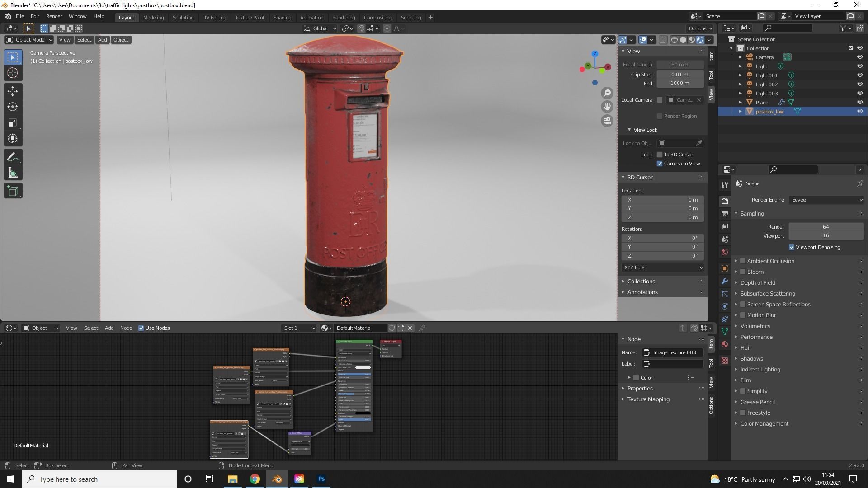
Task: Activate the Select Box tool
Action: (13, 57)
